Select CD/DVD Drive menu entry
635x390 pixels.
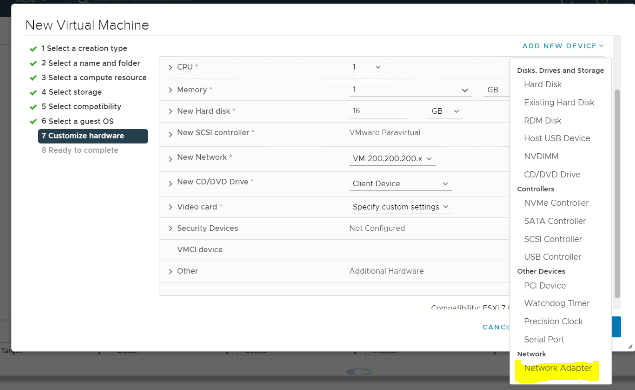click(552, 175)
